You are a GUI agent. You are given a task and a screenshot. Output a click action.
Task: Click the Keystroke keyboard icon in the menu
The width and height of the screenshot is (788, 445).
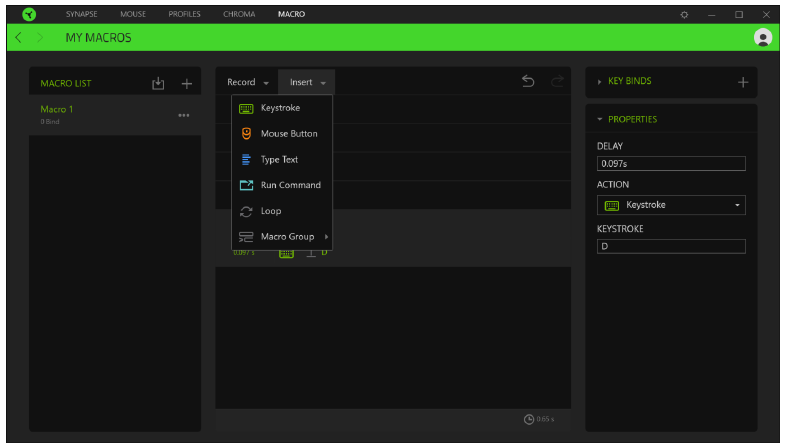coord(246,108)
